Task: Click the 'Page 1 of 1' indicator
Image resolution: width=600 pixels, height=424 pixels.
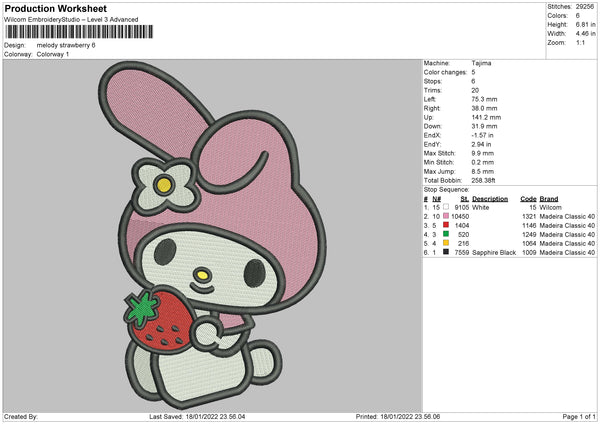Action: pyautogui.click(x=579, y=416)
